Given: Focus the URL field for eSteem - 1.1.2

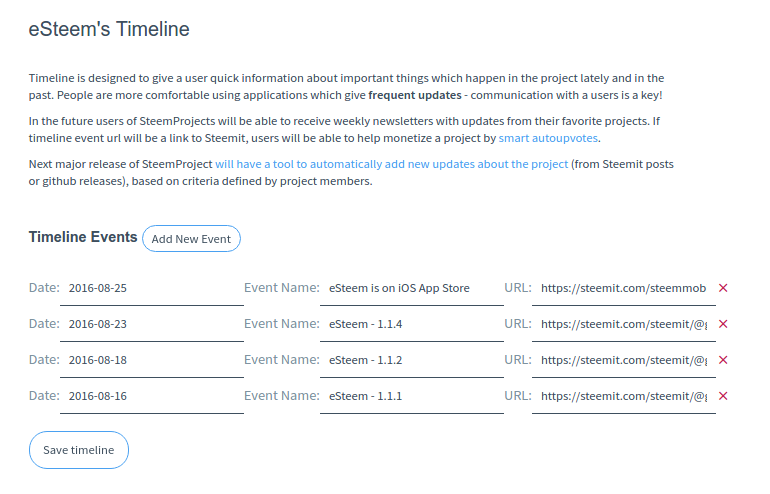Looking at the screenshot, I should point(623,360).
